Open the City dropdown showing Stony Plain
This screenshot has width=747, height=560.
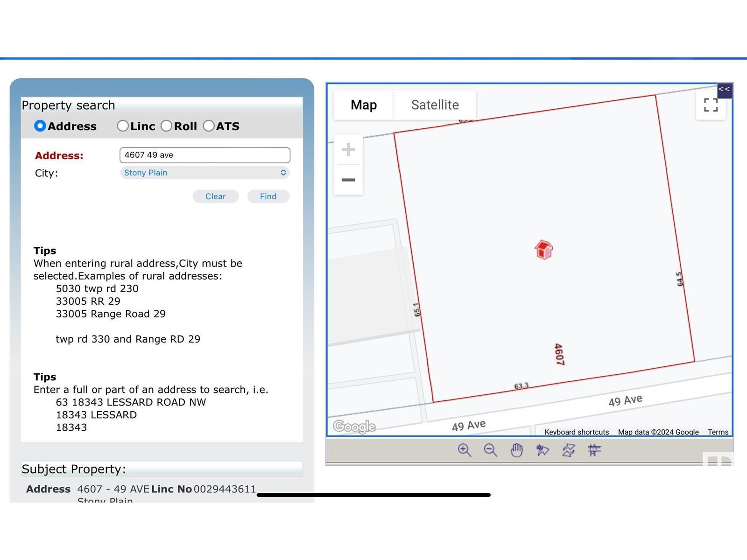[204, 173]
